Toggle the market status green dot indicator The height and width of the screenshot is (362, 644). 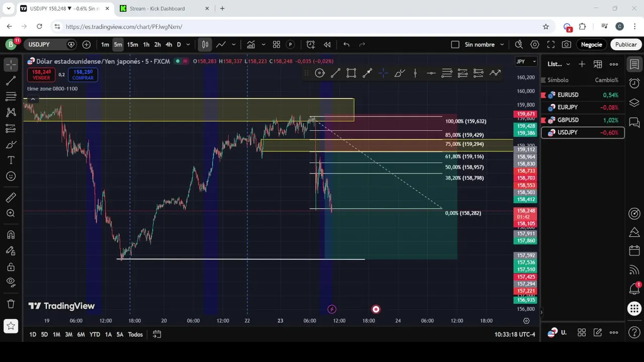(177, 61)
